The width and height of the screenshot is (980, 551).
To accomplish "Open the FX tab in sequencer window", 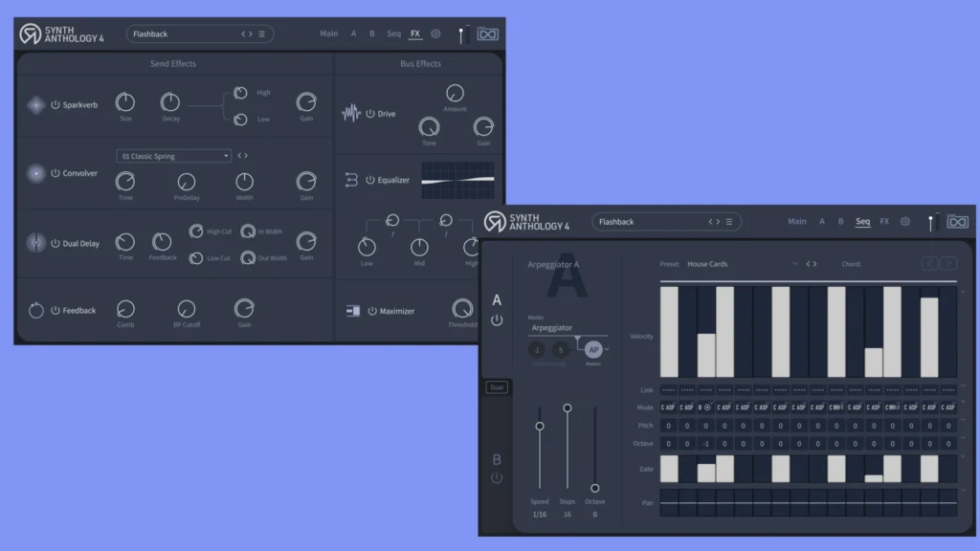I will coord(884,222).
